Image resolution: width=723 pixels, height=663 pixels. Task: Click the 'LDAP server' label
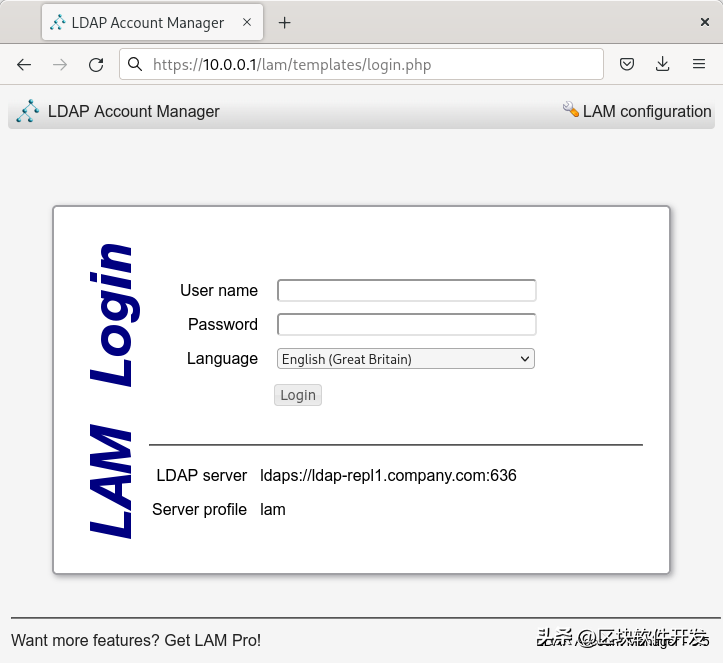(x=201, y=475)
